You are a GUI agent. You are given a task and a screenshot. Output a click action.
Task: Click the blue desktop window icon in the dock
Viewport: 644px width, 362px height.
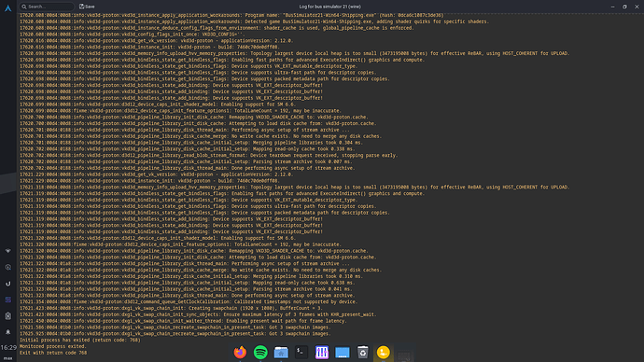(x=343, y=352)
